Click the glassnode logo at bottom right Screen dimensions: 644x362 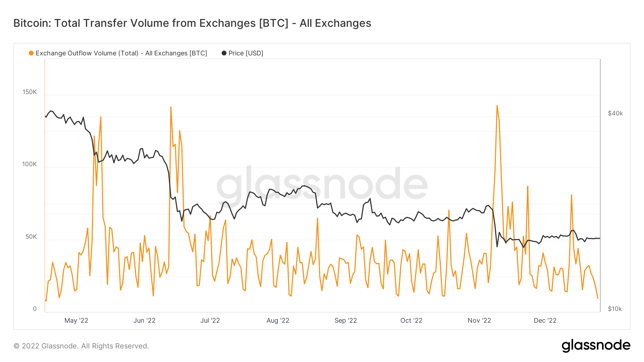tap(596, 346)
